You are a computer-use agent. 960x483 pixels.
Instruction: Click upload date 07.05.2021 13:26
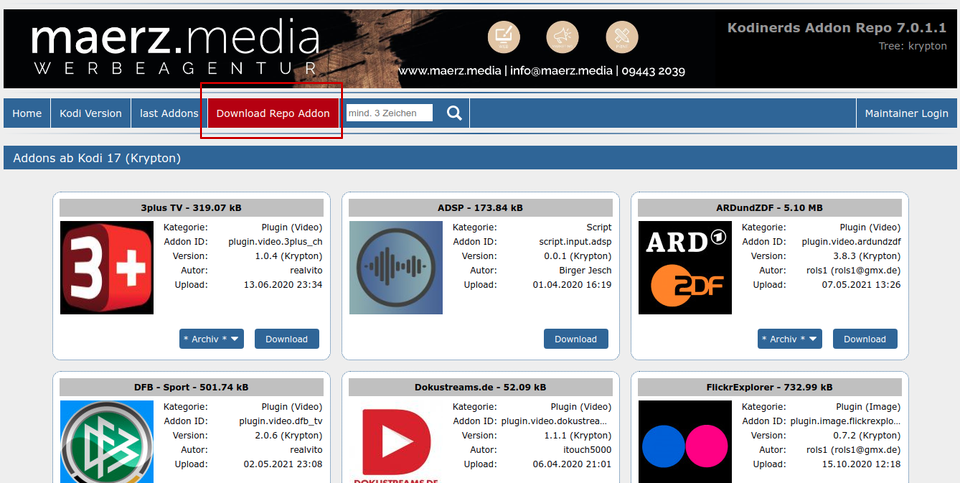pyautogui.click(x=861, y=285)
